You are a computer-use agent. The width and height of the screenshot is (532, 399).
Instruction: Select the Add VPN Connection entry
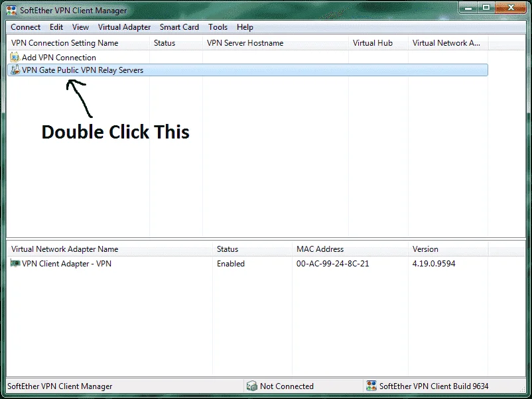pyautogui.click(x=59, y=57)
